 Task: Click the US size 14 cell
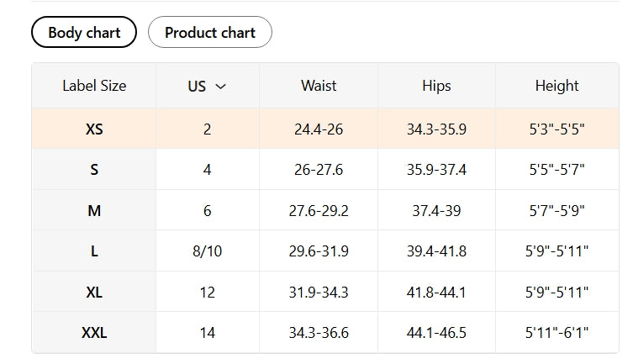[207, 333]
